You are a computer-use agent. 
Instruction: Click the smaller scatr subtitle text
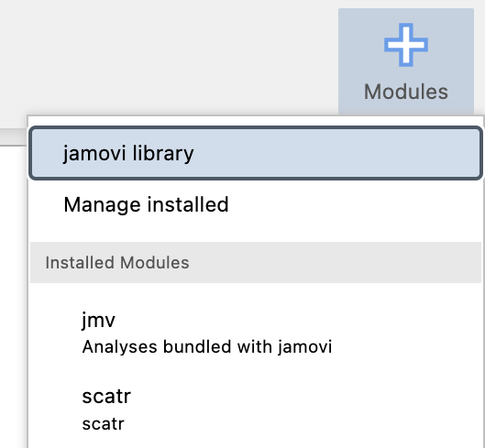tap(103, 424)
